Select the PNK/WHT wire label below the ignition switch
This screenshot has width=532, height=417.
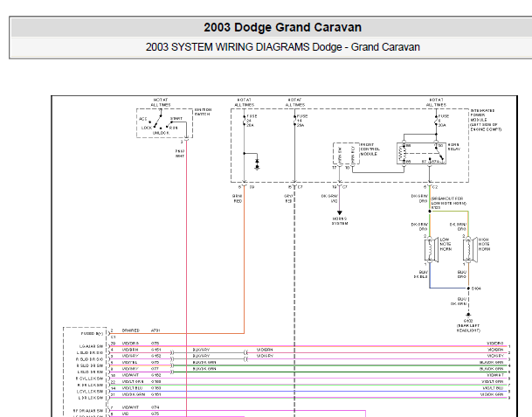(180, 154)
